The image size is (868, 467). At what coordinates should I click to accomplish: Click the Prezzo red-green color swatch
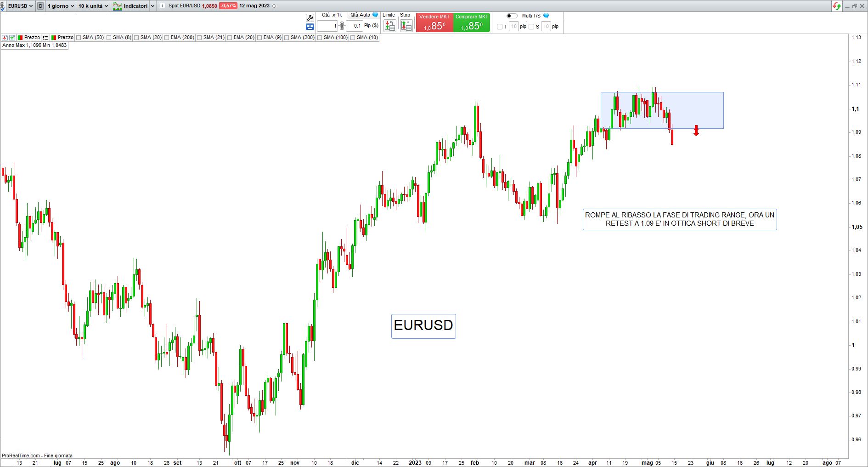coord(20,38)
